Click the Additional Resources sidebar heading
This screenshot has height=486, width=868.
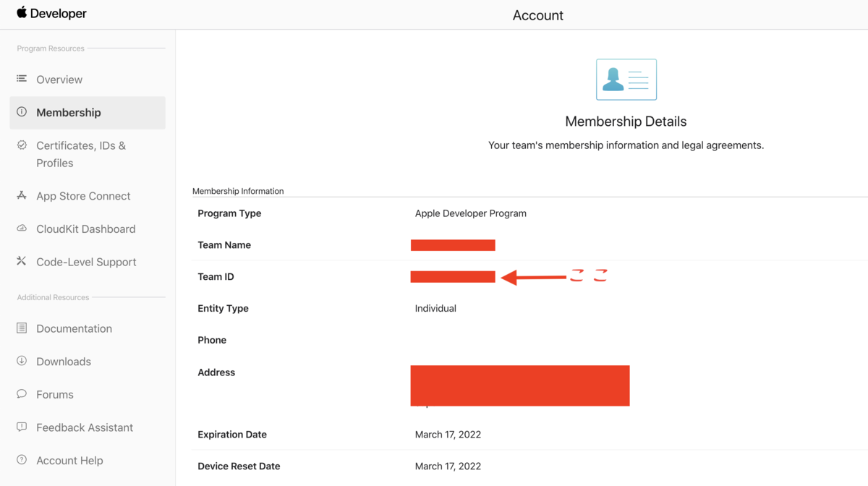coord(53,297)
